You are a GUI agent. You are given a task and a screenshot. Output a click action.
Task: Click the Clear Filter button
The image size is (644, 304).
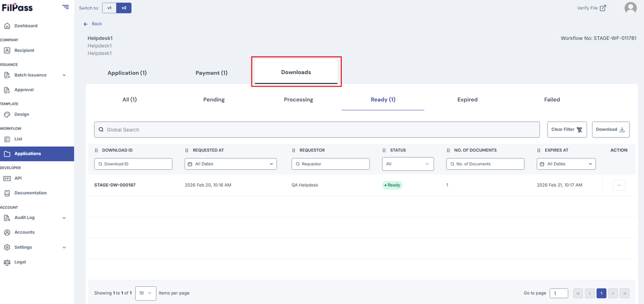tap(567, 129)
